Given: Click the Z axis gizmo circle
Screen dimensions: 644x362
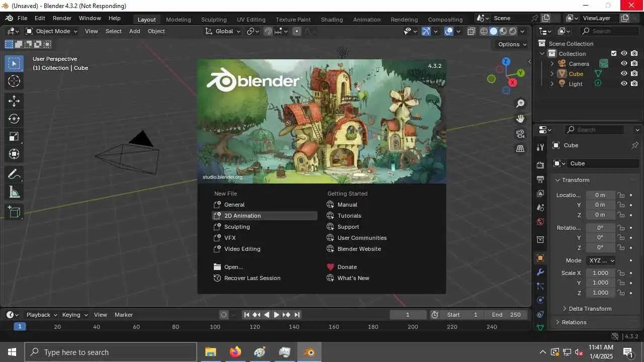Looking at the screenshot, I should tap(506, 61).
